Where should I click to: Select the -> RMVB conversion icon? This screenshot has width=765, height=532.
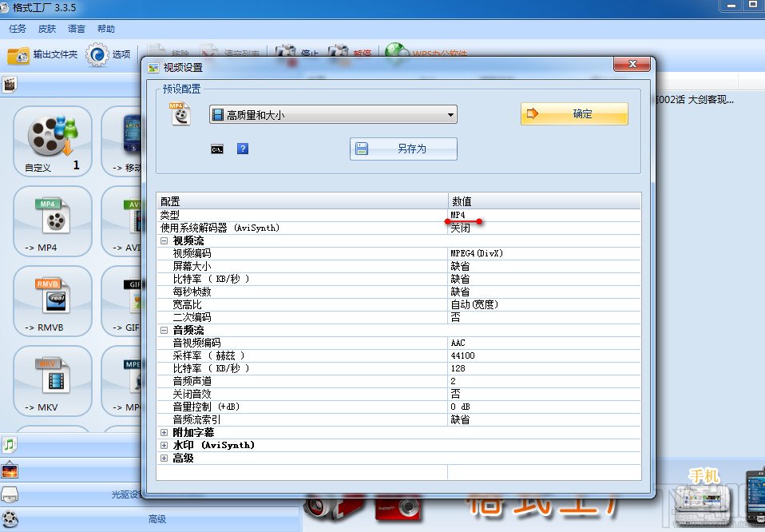(x=53, y=296)
